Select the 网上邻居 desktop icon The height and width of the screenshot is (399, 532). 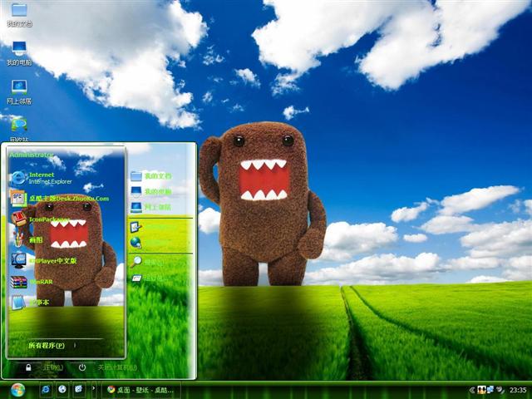coord(19,92)
